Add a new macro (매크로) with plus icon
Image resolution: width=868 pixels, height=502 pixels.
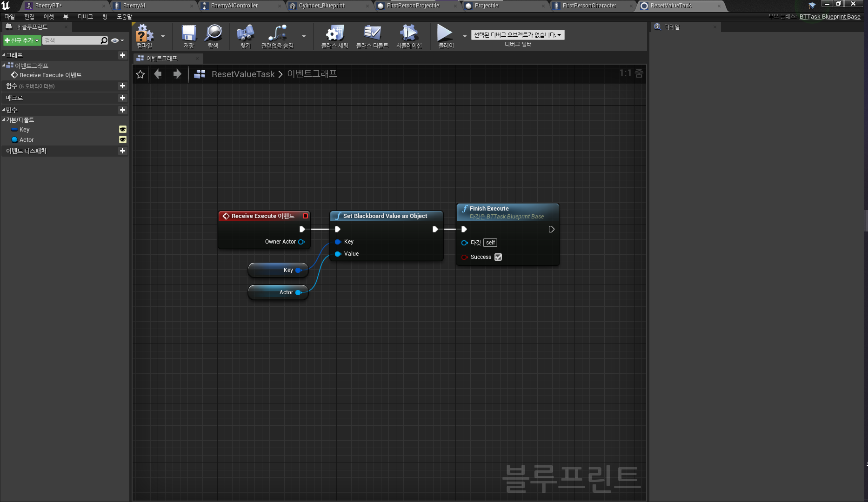point(122,98)
